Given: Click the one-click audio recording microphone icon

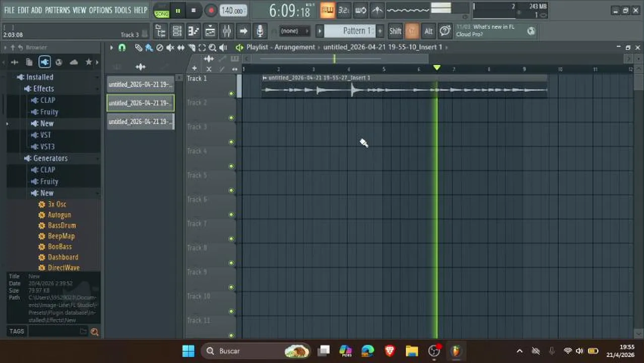Looking at the screenshot, I should pos(260,31).
